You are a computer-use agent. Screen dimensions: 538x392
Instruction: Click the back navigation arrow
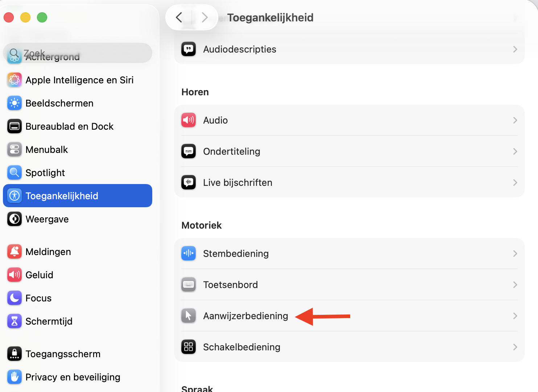179,17
